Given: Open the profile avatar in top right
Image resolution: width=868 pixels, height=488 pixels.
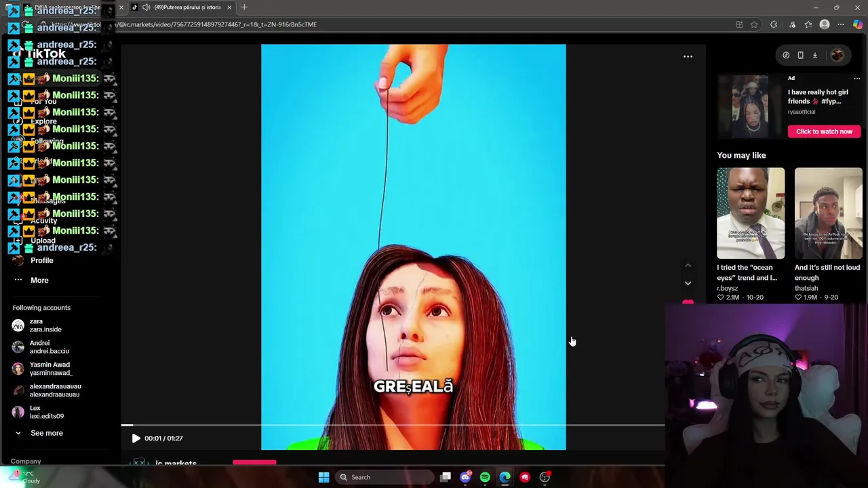Looking at the screenshot, I should point(837,56).
